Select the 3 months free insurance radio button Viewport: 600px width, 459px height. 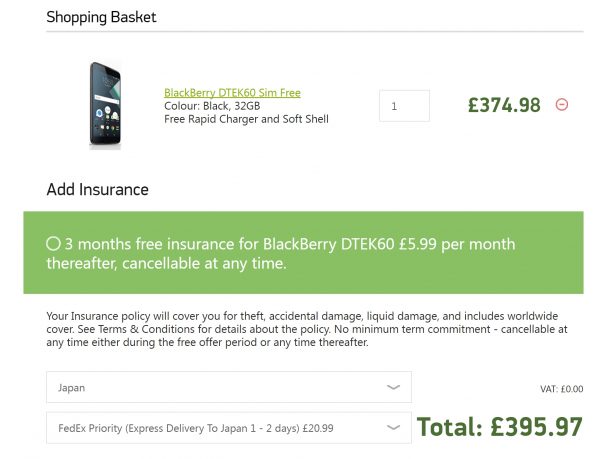coord(53,243)
